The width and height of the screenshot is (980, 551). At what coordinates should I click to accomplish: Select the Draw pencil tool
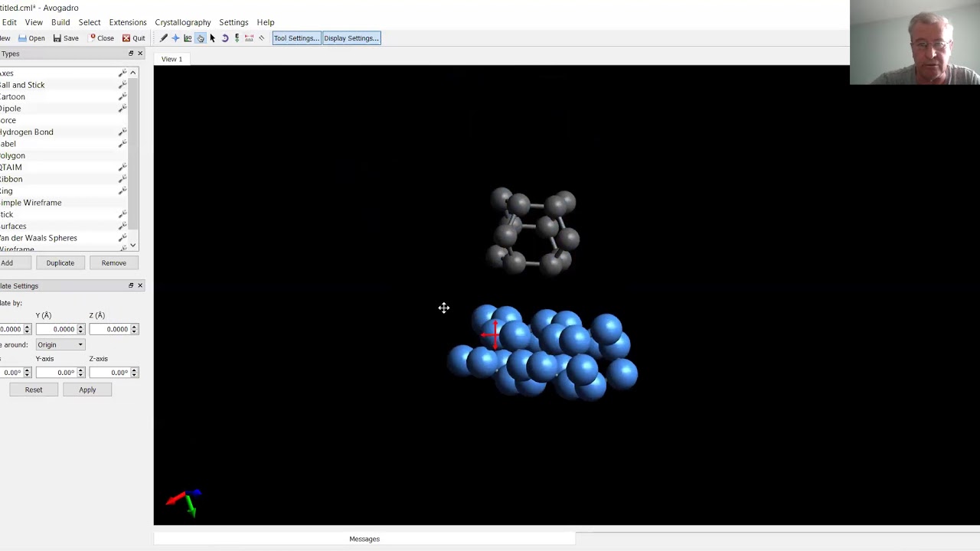(163, 38)
